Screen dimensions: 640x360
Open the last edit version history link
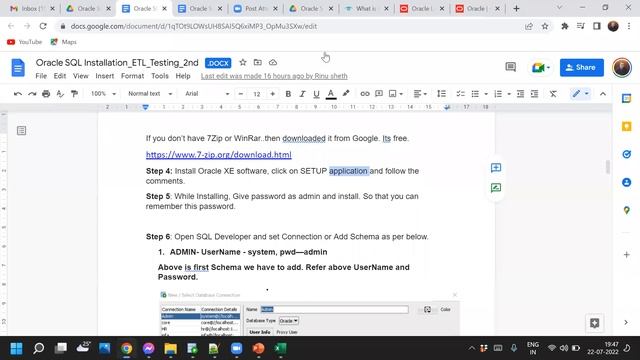274,76
